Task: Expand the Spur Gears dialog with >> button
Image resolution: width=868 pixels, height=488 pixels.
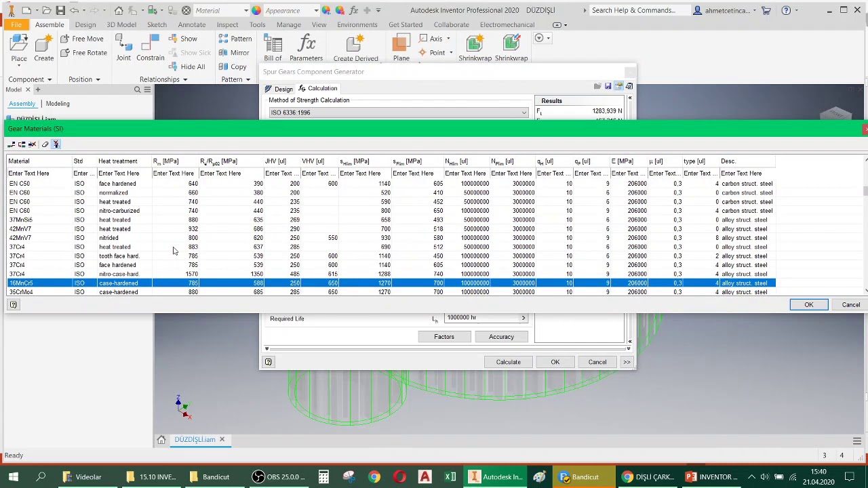Action: tap(627, 362)
